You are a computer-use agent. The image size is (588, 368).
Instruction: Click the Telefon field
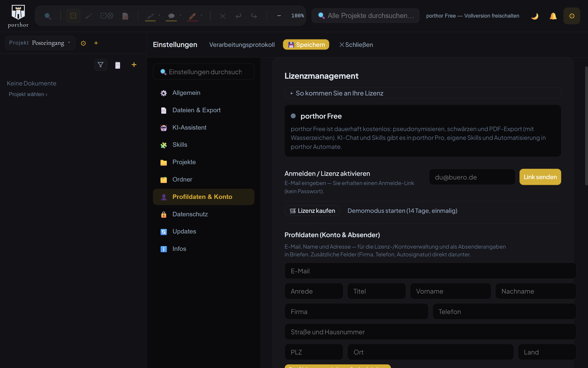click(x=504, y=312)
